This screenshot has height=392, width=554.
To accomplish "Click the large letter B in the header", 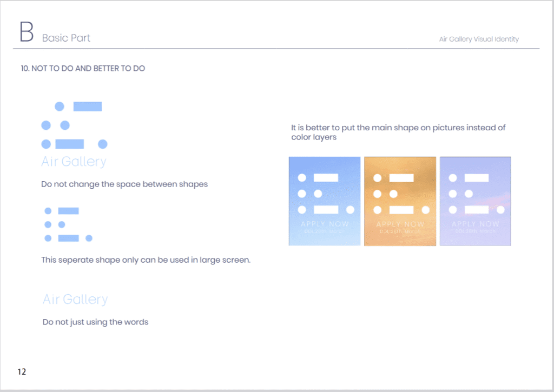I will pos(26,32).
